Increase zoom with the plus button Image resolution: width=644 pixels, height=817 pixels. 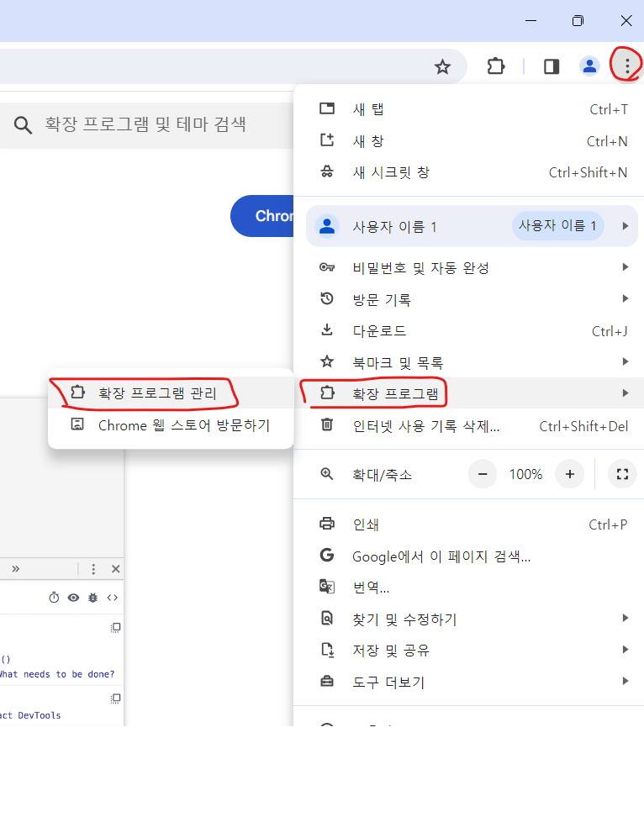[x=569, y=474]
